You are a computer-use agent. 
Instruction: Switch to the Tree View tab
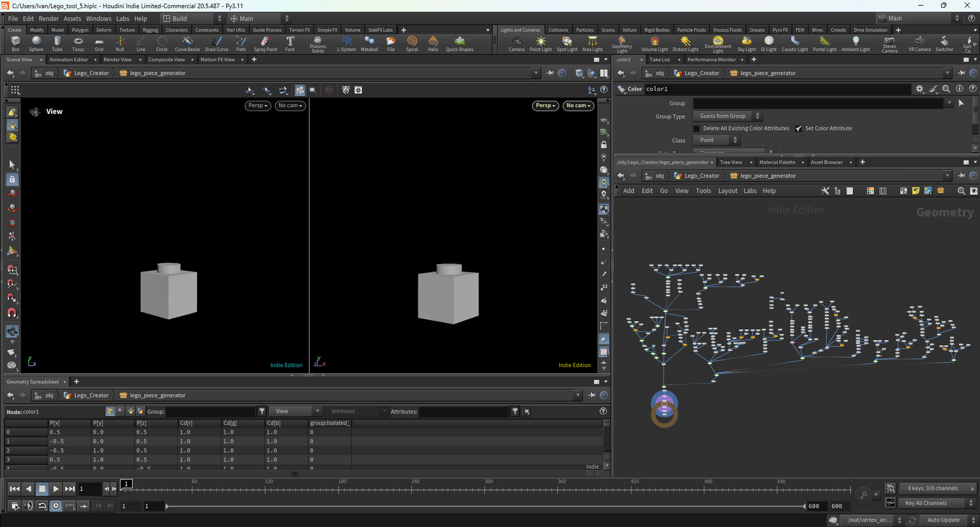pyautogui.click(x=731, y=162)
